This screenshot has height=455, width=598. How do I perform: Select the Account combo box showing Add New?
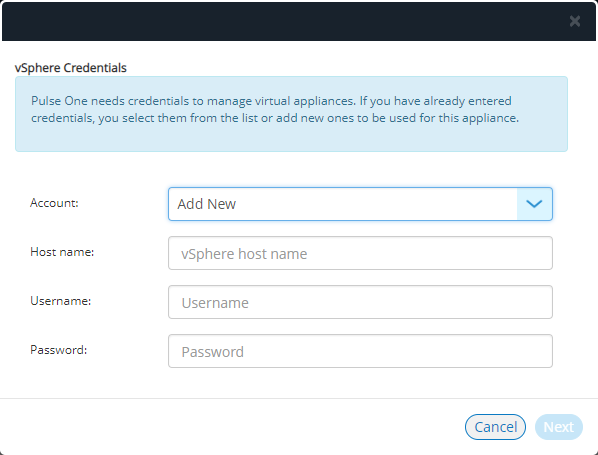360,204
